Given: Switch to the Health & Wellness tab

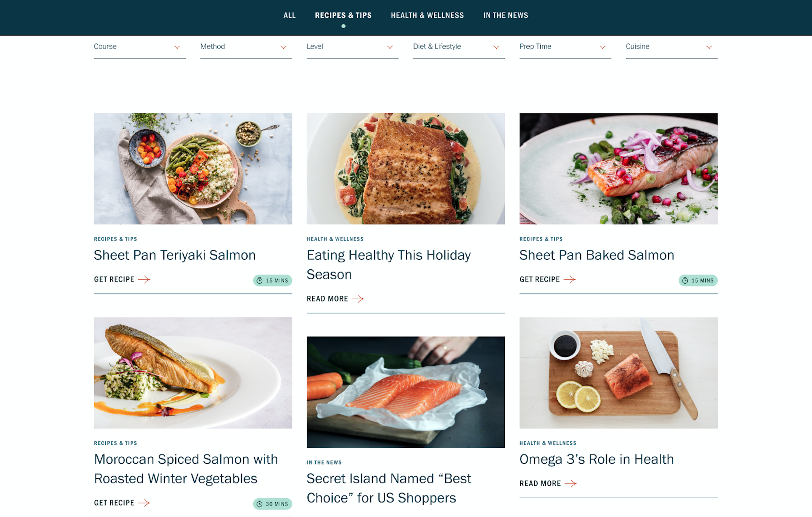Looking at the screenshot, I should pyautogui.click(x=427, y=15).
